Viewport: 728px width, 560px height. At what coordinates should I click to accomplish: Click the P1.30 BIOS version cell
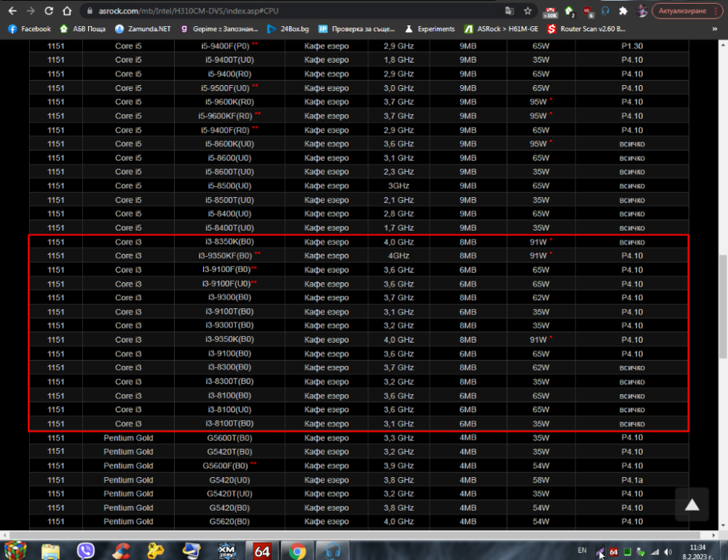tap(632, 46)
